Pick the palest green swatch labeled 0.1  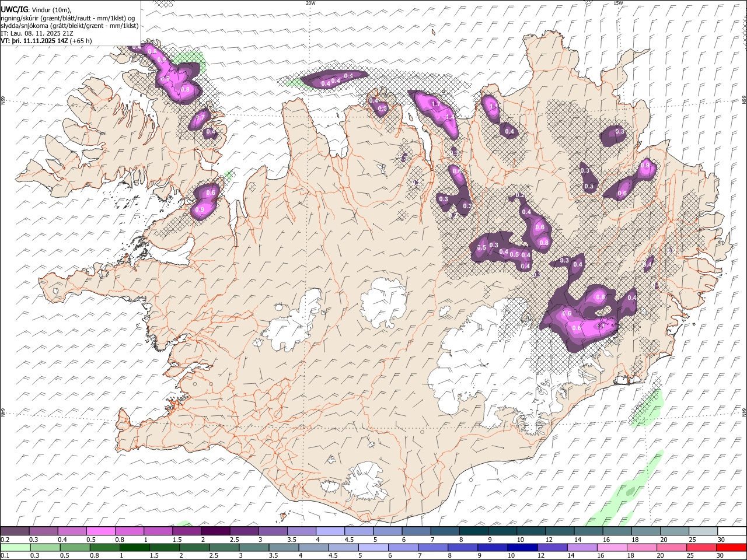pos(15,548)
